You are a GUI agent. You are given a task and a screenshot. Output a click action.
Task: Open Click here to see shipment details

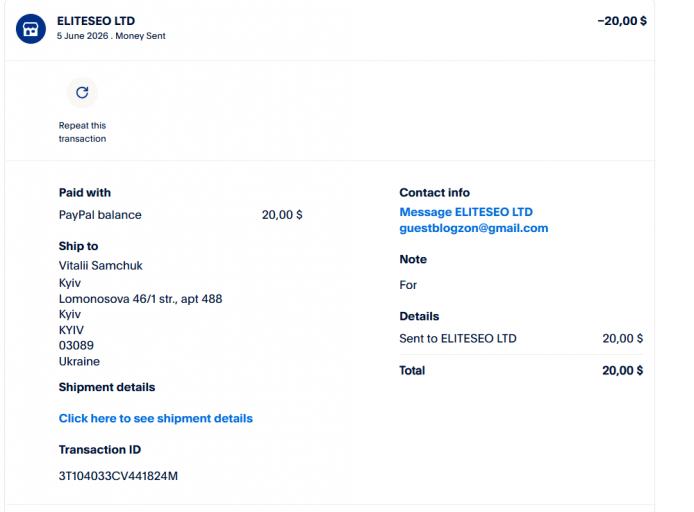pyautogui.click(x=156, y=418)
